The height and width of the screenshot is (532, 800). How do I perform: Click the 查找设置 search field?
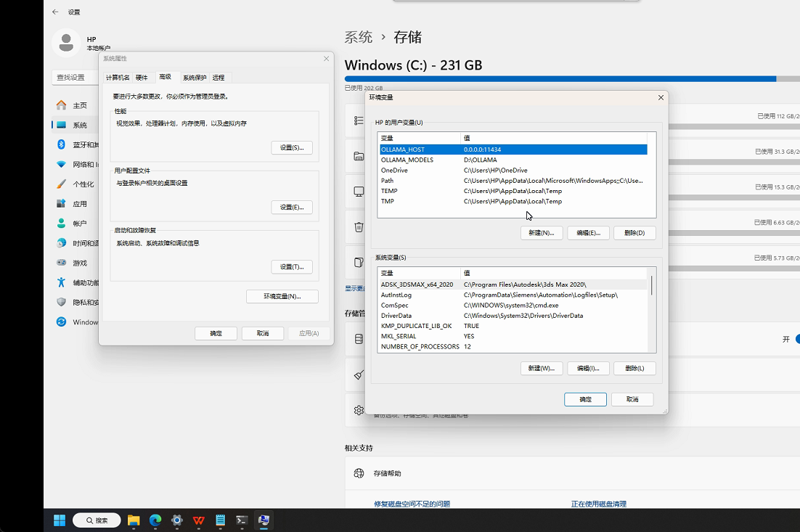click(x=75, y=78)
